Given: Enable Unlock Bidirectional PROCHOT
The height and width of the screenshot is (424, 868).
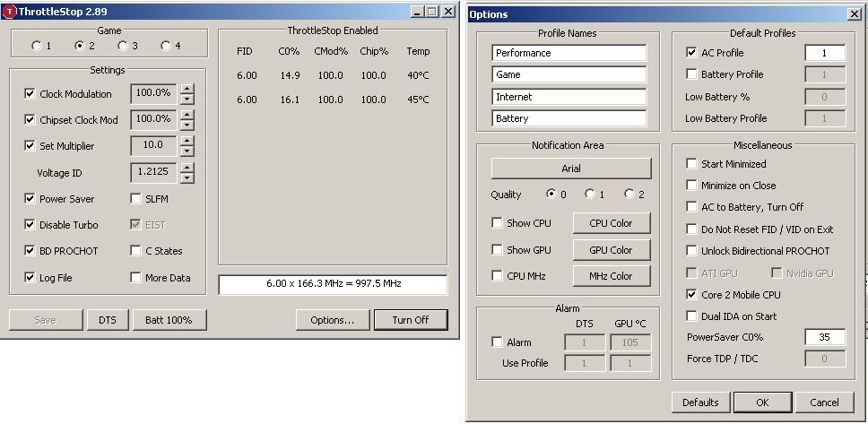Looking at the screenshot, I should (690, 251).
